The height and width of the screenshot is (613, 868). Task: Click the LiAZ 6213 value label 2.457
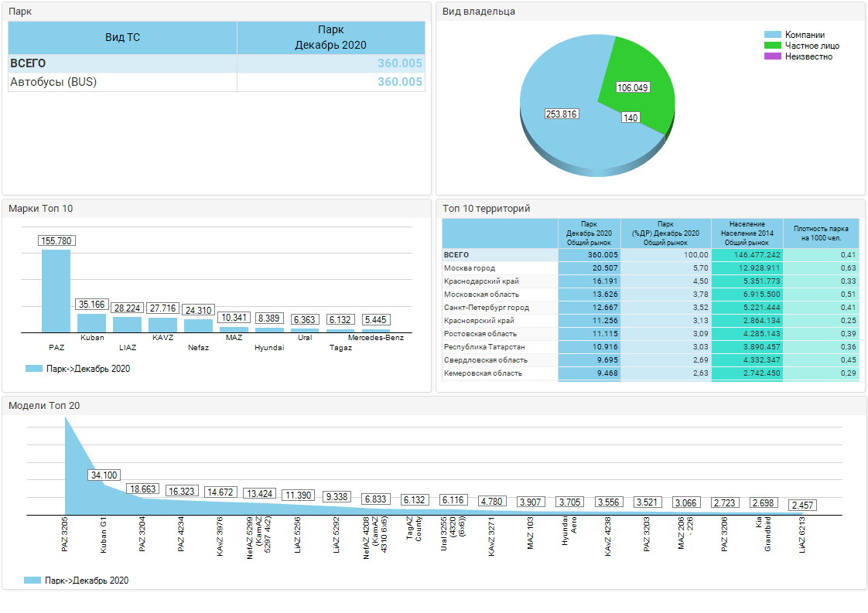(803, 506)
